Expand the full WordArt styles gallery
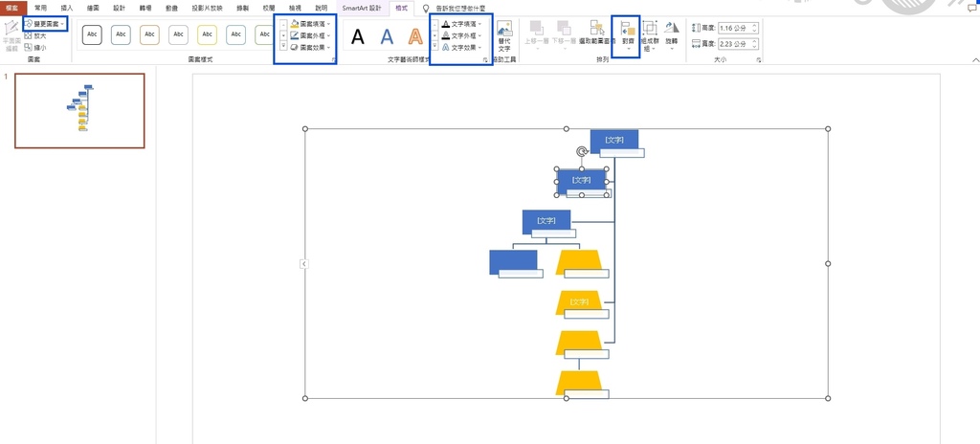 coord(435,47)
